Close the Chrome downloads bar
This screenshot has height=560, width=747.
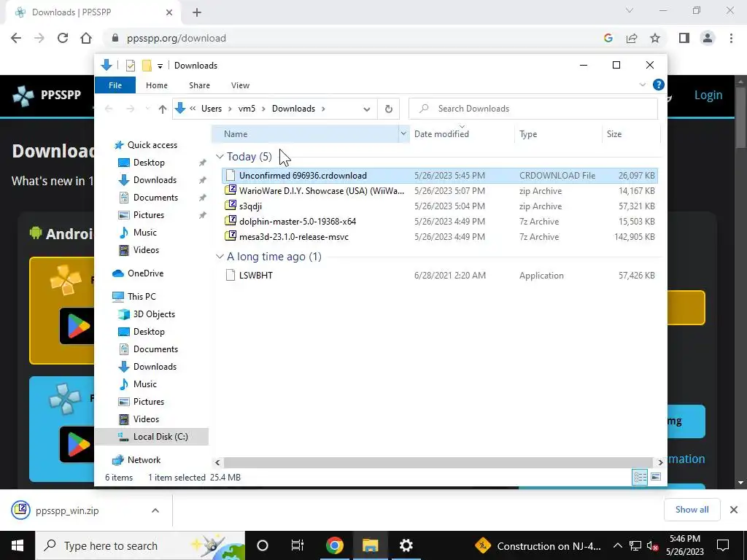click(x=734, y=510)
